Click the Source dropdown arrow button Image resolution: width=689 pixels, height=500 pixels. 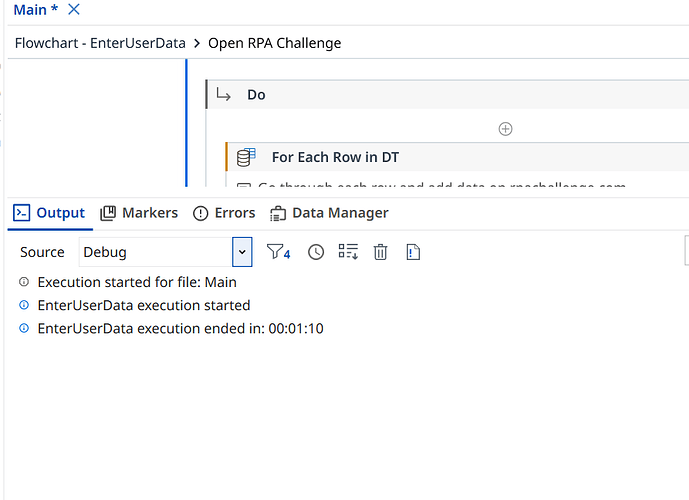tap(242, 252)
